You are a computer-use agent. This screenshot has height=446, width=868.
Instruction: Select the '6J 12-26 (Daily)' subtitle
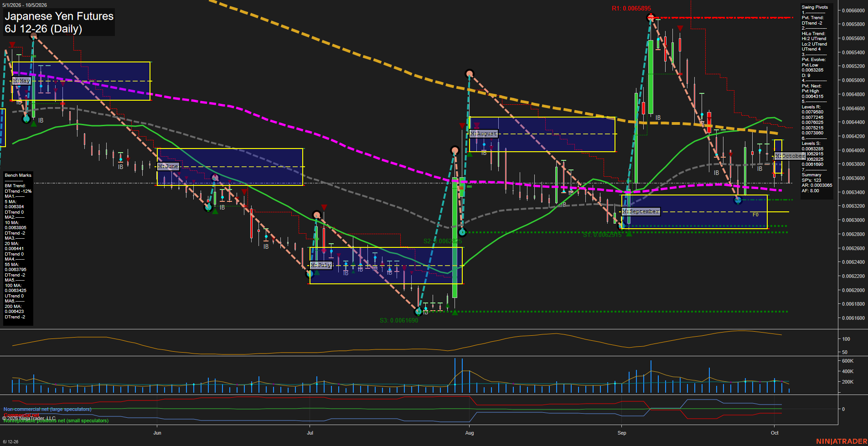pyautogui.click(x=43, y=29)
